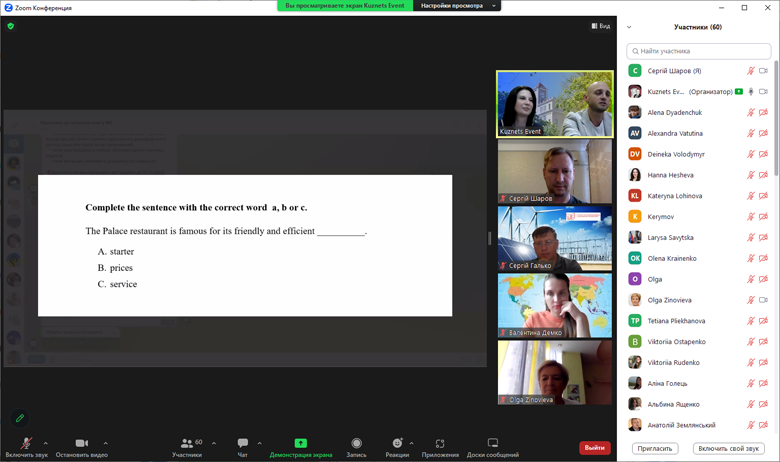The width and height of the screenshot is (780, 462).
Task: Open video options arrow beside camera
Action: (105, 443)
